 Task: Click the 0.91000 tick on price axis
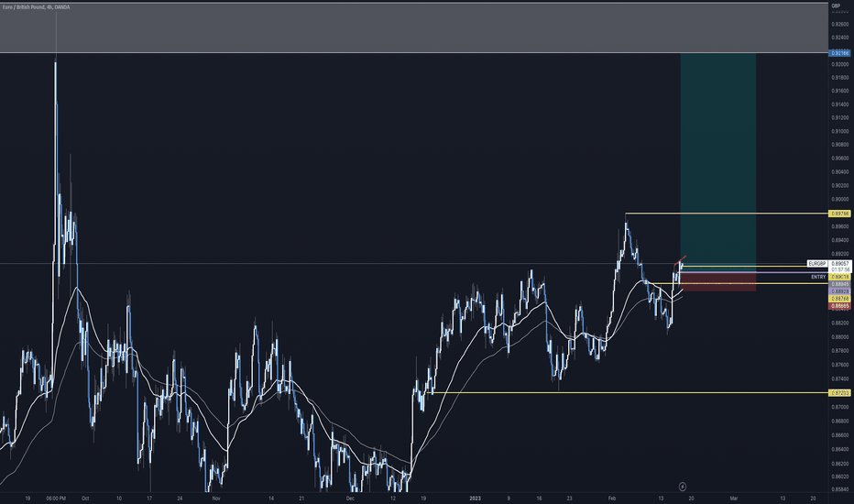point(840,131)
